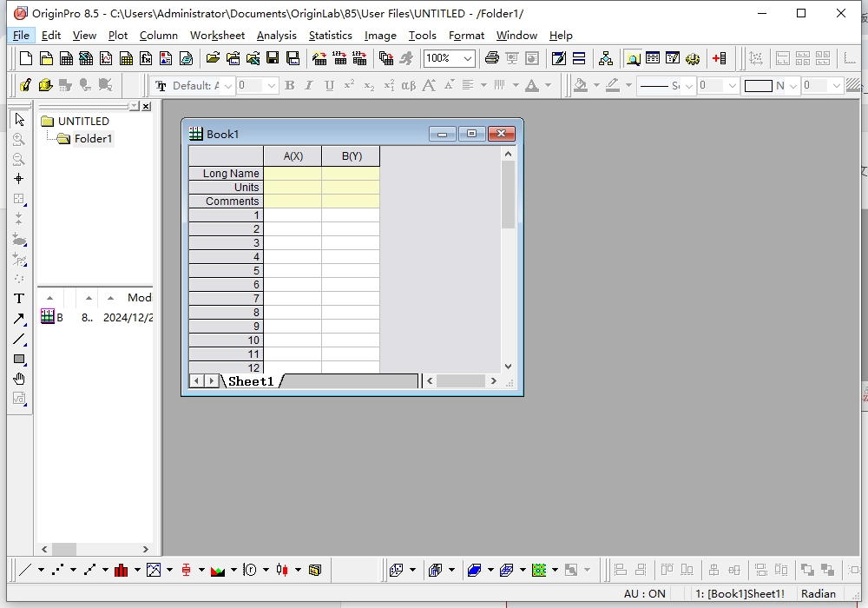Expand the font color dropdown arrow
868x608 pixels.
tap(548, 85)
